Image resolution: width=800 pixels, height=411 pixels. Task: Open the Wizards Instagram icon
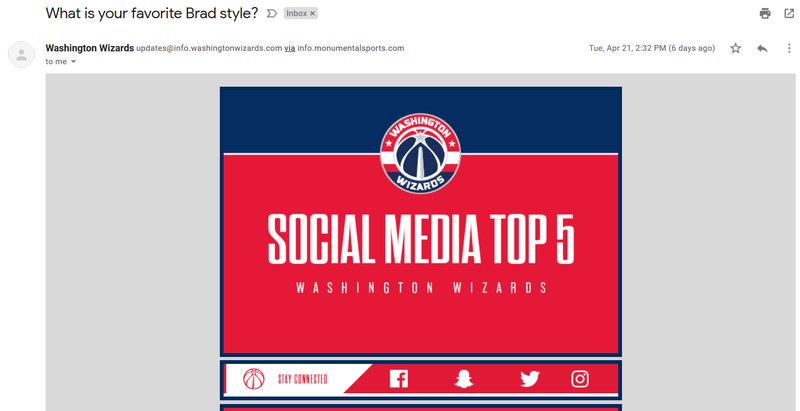coord(580,379)
